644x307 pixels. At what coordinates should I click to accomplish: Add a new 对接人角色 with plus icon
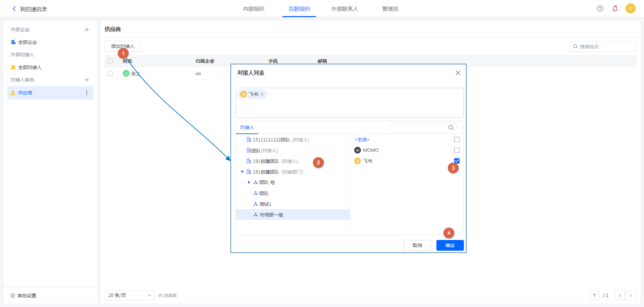point(87,80)
